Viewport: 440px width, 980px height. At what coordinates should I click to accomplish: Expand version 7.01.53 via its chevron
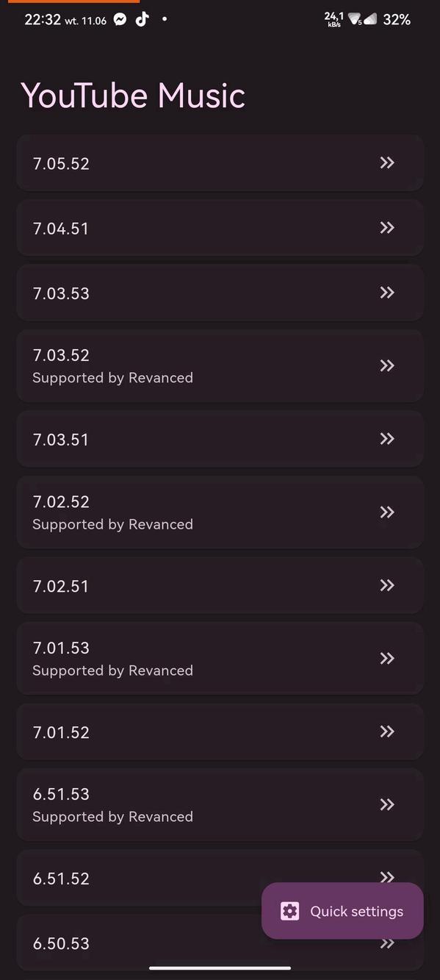pos(387,658)
